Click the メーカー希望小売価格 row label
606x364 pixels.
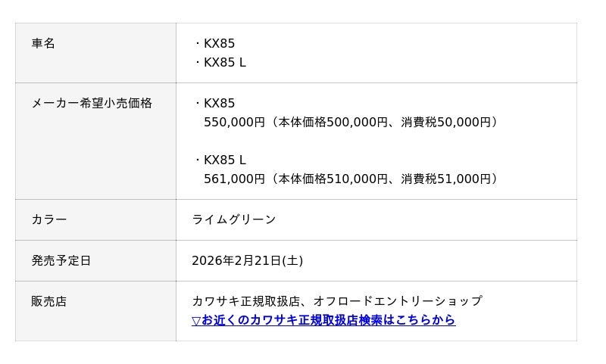click(x=92, y=104)
